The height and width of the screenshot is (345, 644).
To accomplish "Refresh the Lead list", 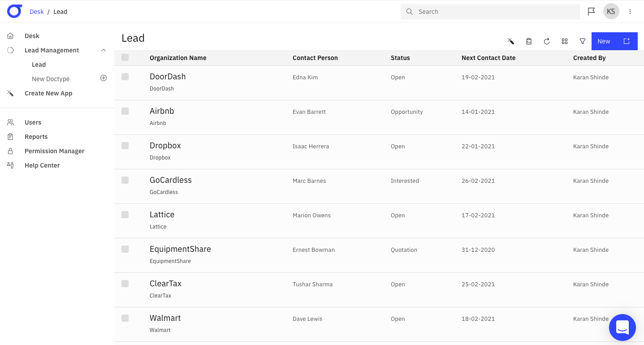I will [x=547, y=41].
